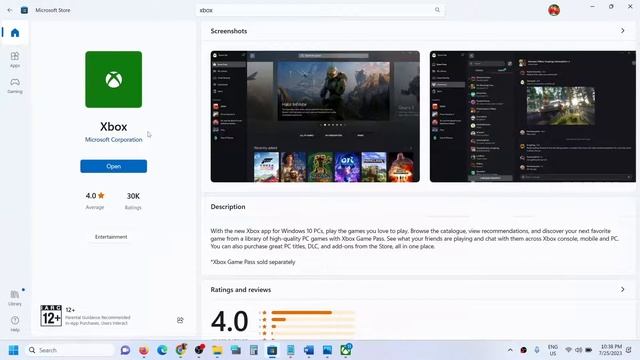Click the Microsoft Store taskbar icon
The image size is (640, 360).
click(x=272, y=350)
